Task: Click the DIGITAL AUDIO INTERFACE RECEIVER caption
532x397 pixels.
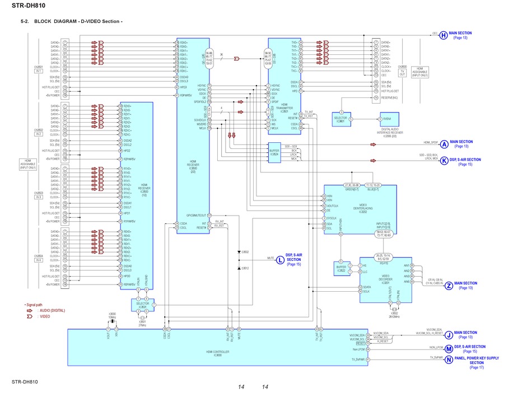Action: 390,133
